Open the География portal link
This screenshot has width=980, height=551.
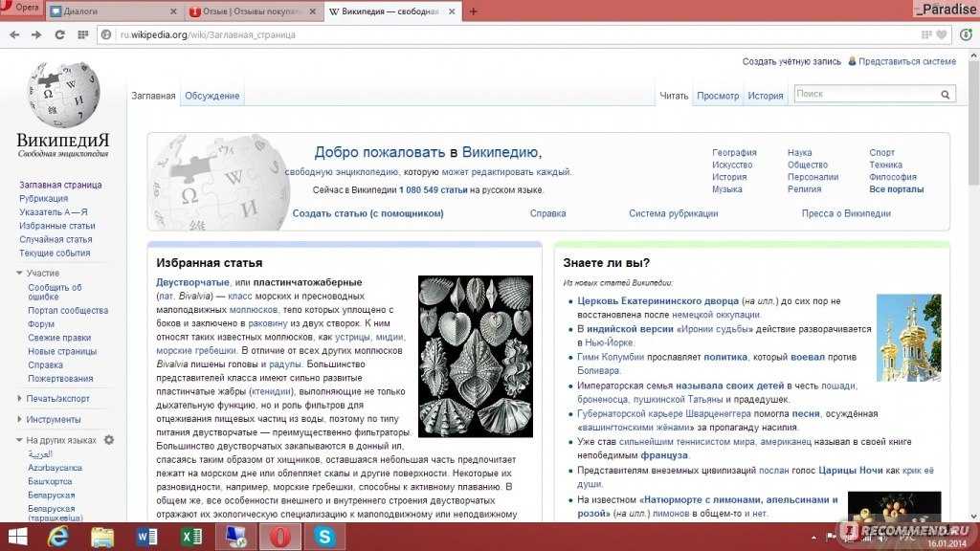pos(734,152)
